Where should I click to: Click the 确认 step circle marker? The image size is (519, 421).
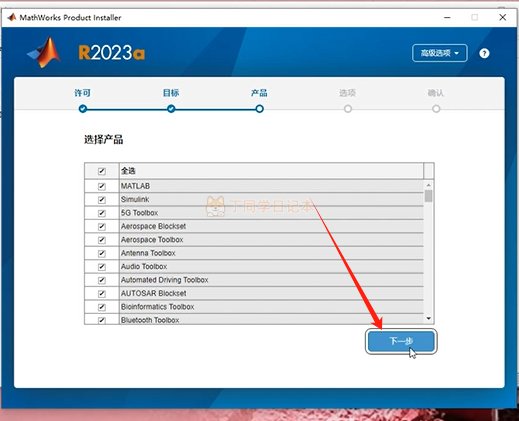(x=436, y=109)
